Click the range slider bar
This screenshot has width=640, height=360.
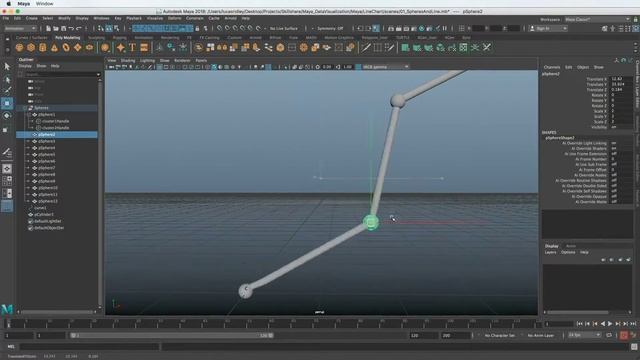click(x=171, y=336)
